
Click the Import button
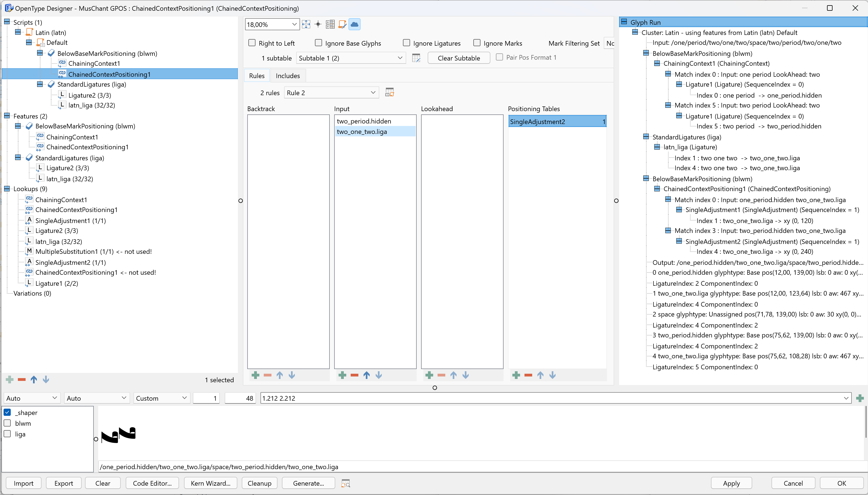click(23, 483)
